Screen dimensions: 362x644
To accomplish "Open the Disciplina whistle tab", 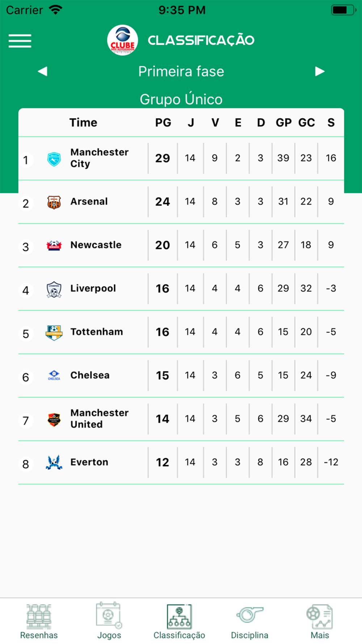I will 249,621.
